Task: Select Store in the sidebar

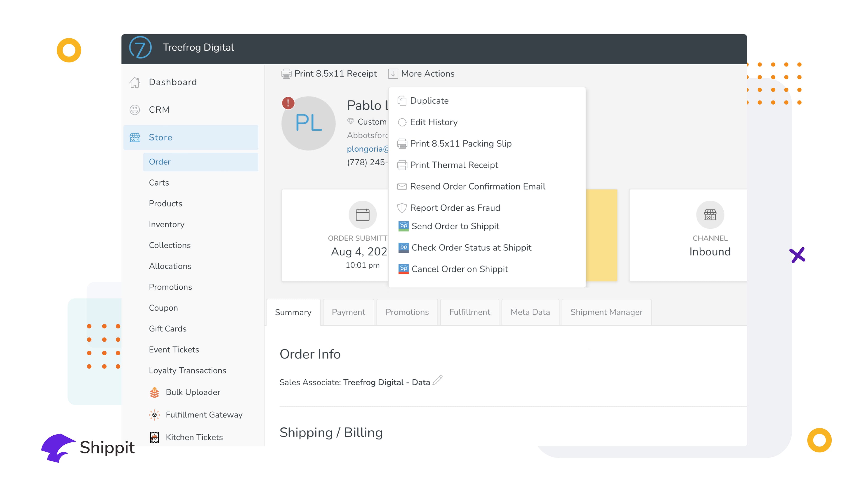Action: 191,137
